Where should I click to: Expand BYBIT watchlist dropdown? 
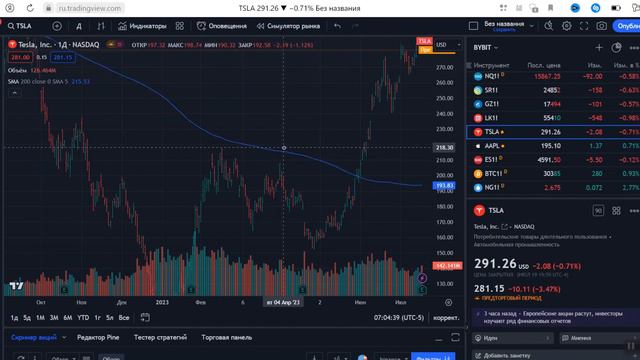(486, 48)
